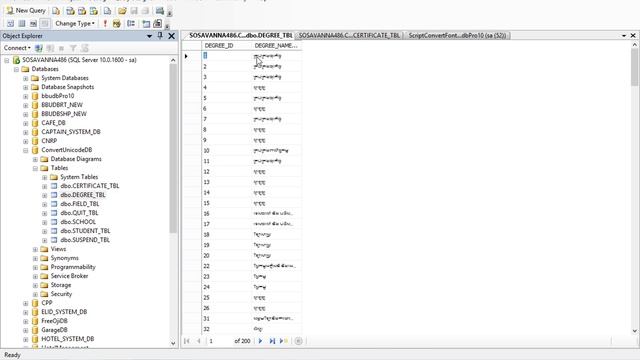The image size is (640, 360).
Task: Click the Database Engine Query icon
Action: 56,11
